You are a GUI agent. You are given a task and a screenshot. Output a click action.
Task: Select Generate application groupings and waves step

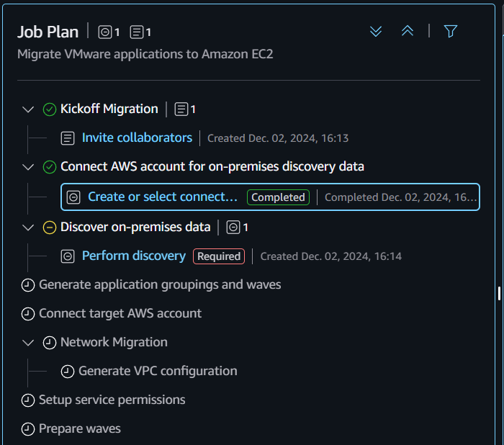[x=160, y=284]
